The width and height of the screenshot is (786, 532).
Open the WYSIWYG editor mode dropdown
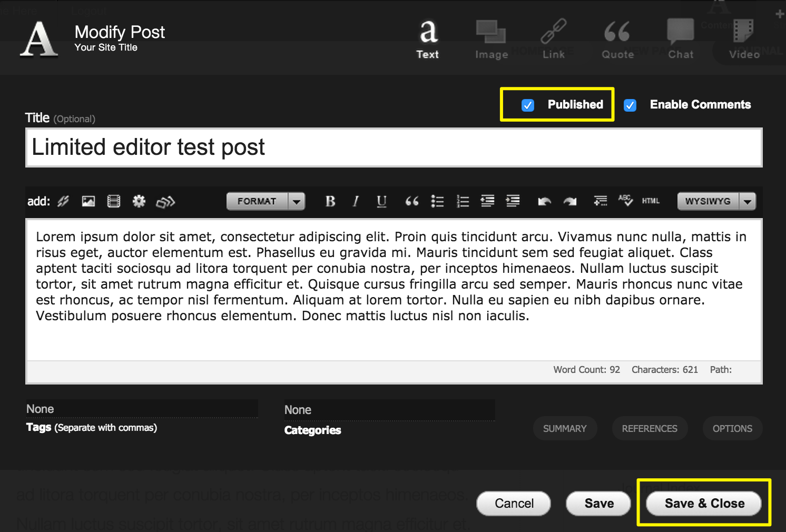(748, 201)
